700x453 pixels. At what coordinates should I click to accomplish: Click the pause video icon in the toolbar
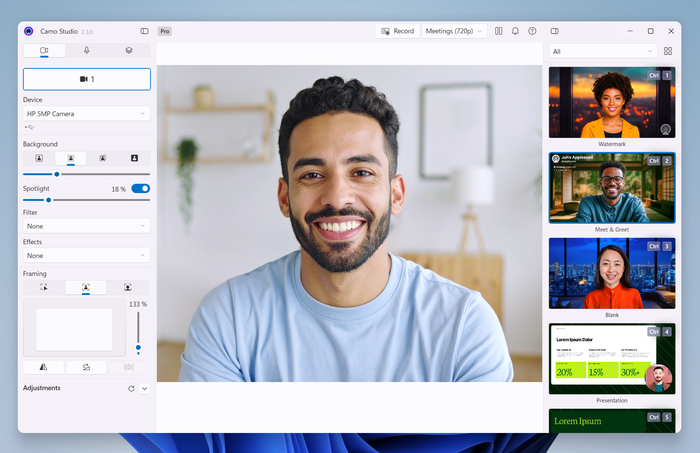click(499, 31)
